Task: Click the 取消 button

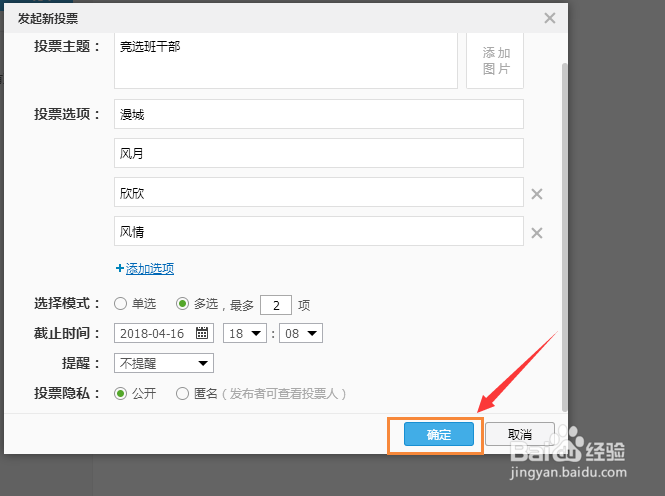Action: click(x=520, y=434)
